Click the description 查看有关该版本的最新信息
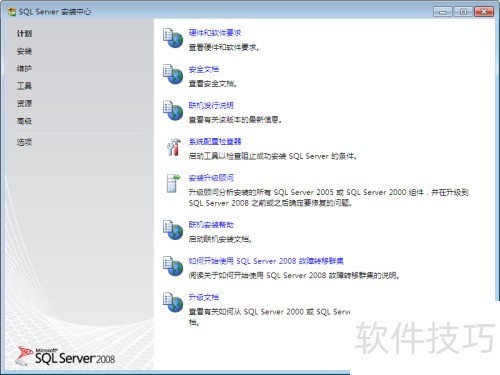The image size is (500, 375). 235,120
